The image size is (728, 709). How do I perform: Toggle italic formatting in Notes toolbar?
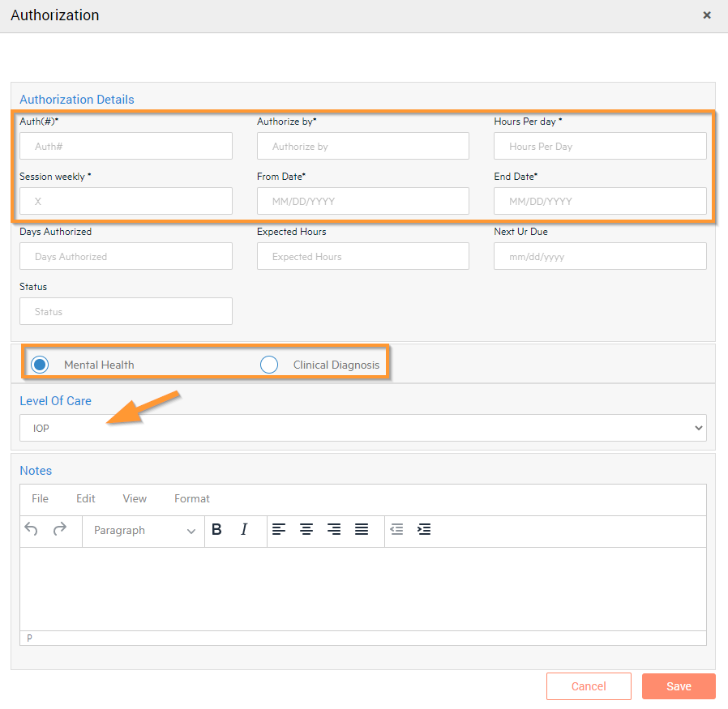[x=244, y=530]
